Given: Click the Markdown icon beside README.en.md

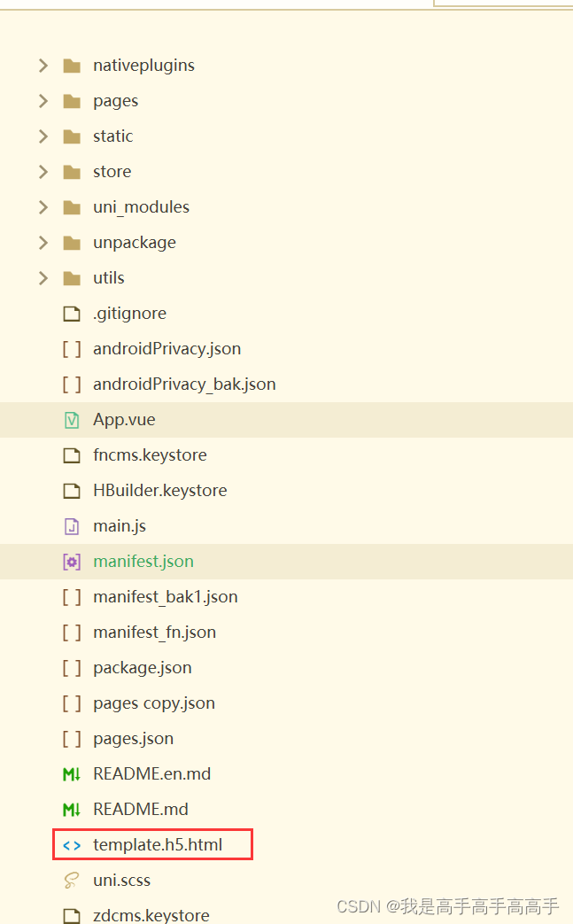Looking at the screenshot, I should pos(72,773).
